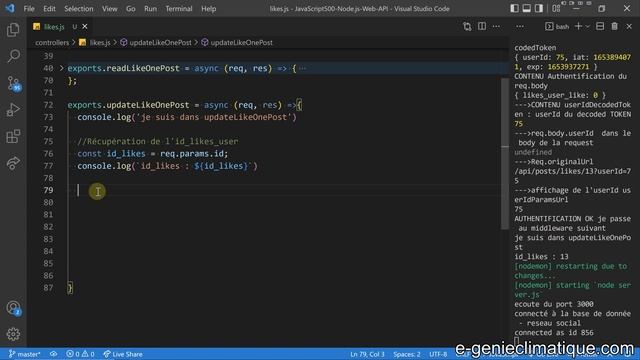Click 'exports.updateLikeOnePost' on line 72
The height and width of the screenshot is (360, 640).
point(128,105)
